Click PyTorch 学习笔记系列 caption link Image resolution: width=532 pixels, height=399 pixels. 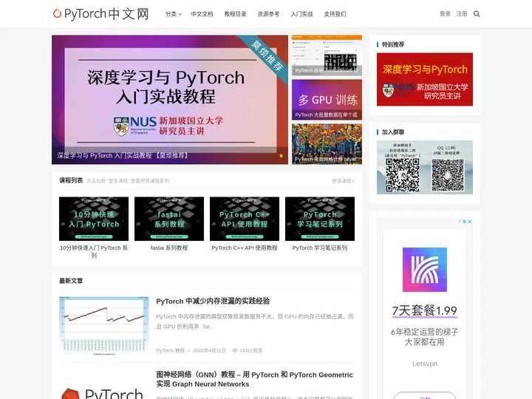(x=320, y=248)
